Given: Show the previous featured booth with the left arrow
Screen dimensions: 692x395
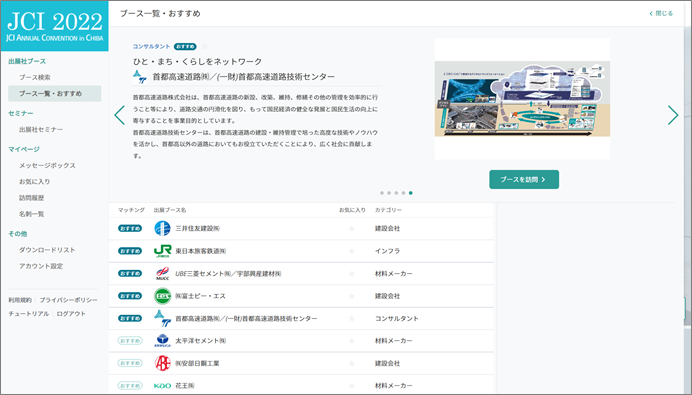Looking at the screenshot, I should point(120,115).
